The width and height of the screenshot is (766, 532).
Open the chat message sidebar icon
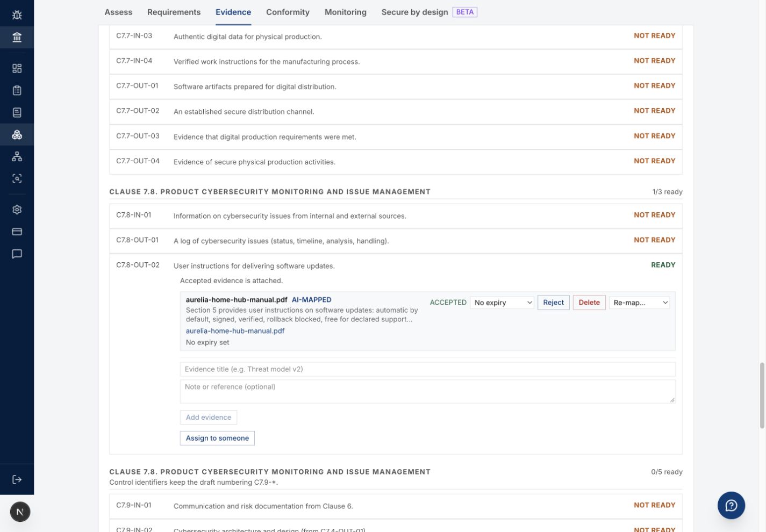pos(17,254)
